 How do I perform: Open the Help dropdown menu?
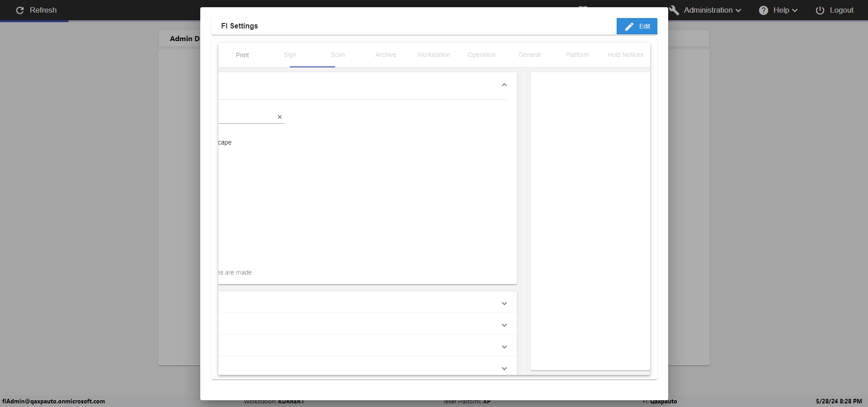778,10
